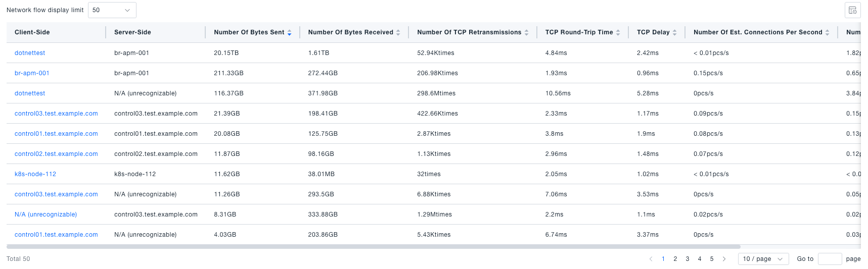868x269 pixels.
Task: Open control02.test.example.com client link
Action: (56, 154)
